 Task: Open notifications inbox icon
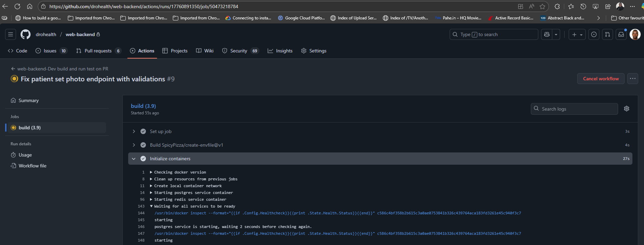coord(621,34)
